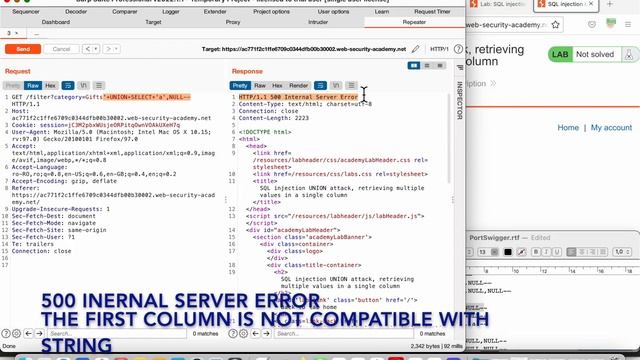Choose the side-by-side layout icon
Screen dimensions: 640x360
tap(413, 65)
